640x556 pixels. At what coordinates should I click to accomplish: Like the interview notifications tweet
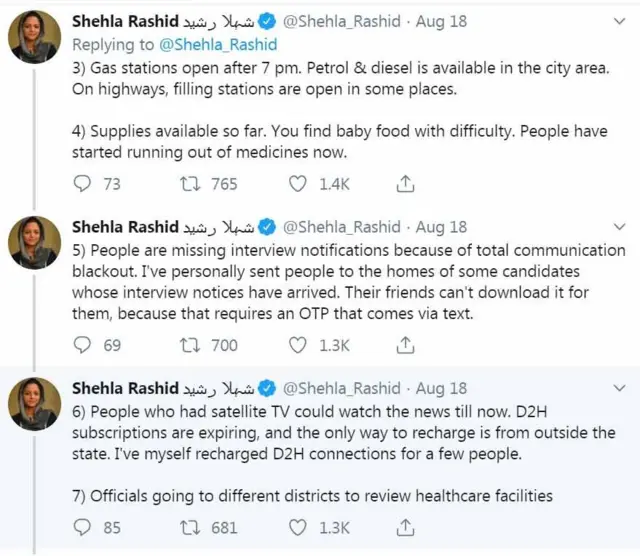[x=297, y=345]
